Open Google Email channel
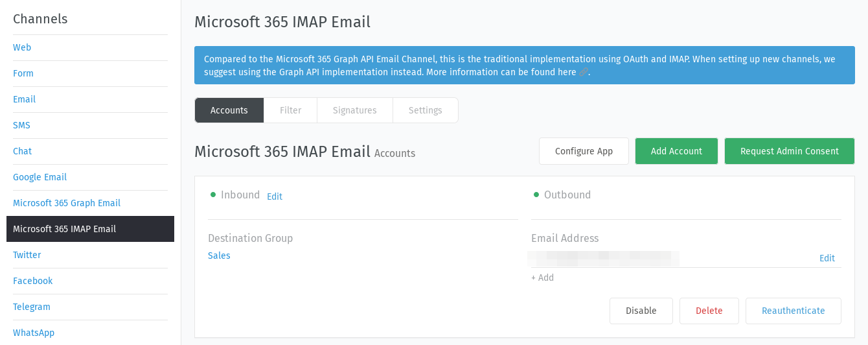 point(40,177)
